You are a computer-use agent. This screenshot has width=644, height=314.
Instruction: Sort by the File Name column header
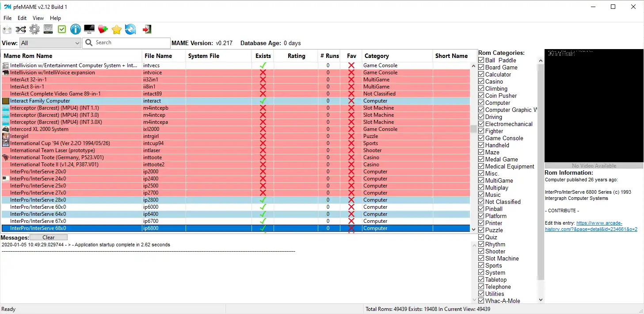pyautogui.click(x=164, y=56)
